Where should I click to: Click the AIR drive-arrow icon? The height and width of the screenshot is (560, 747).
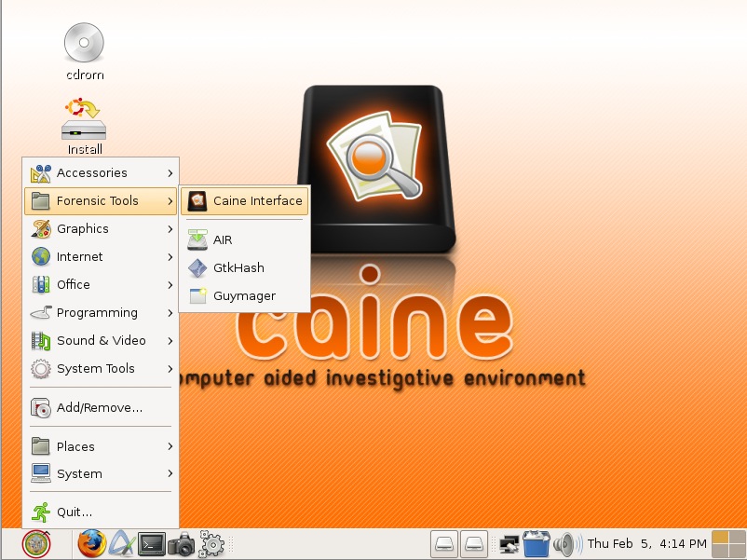click(x=197, y=239)
